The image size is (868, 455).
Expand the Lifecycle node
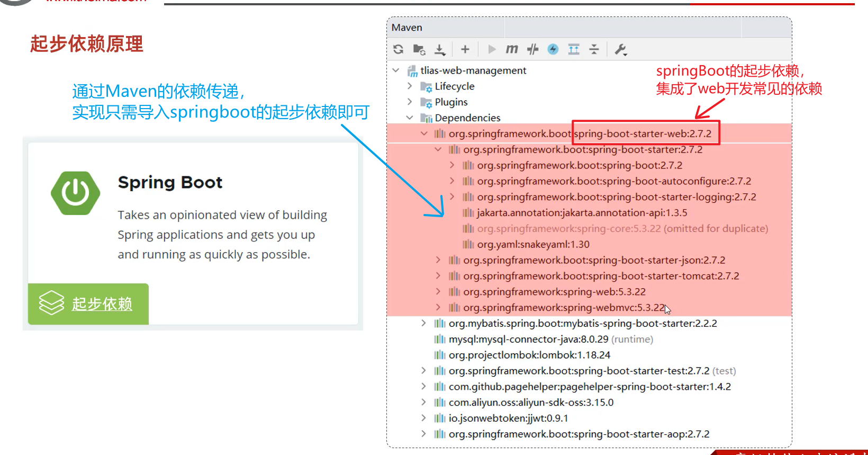(410, 86)
